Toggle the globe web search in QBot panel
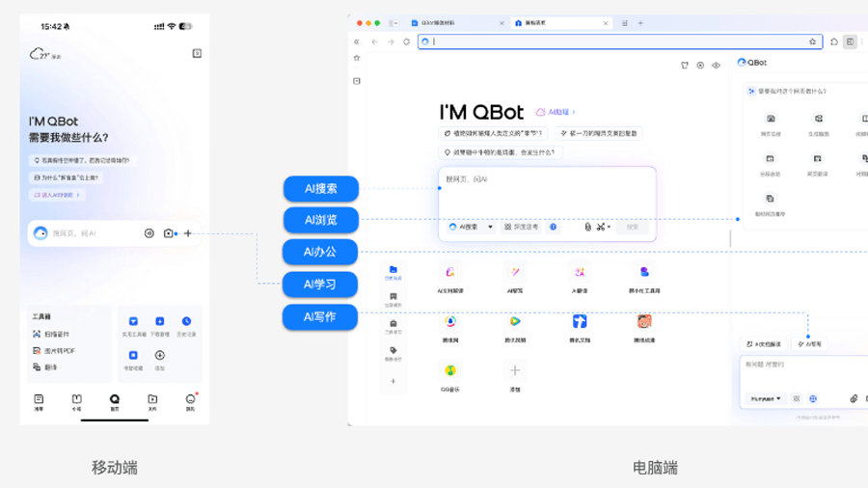868x488 pixels. (813, 398)
